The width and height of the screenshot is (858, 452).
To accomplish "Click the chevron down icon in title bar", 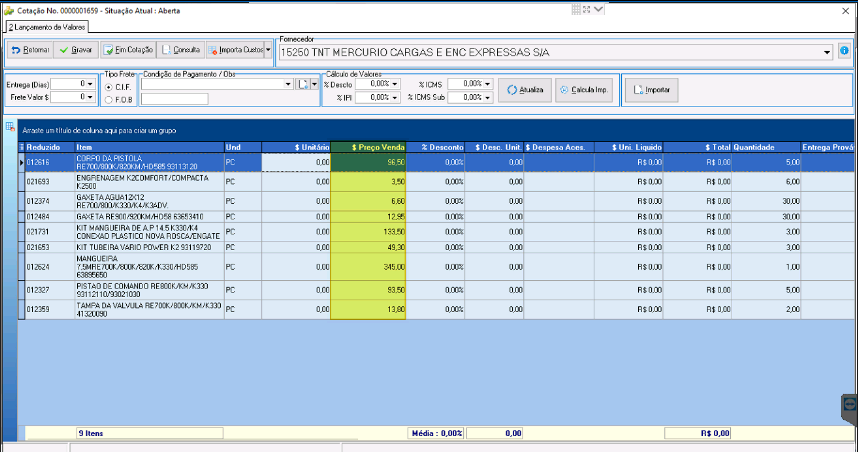I will [598, 9].
